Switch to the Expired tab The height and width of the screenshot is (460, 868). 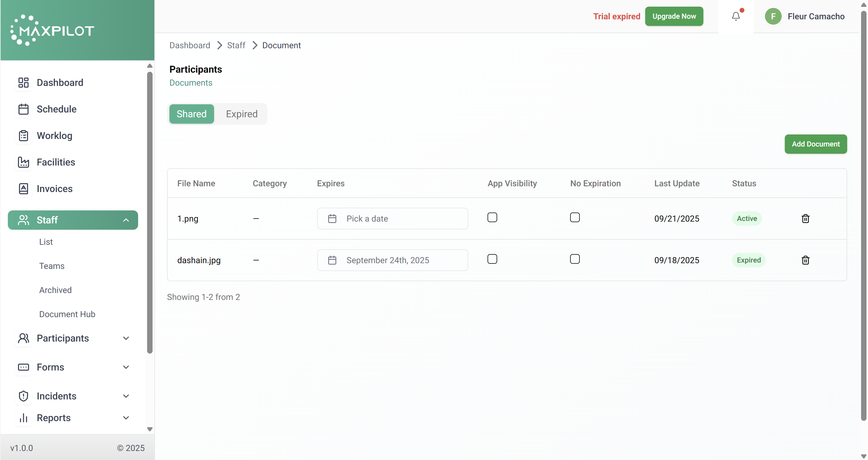[x=241, y=114]
